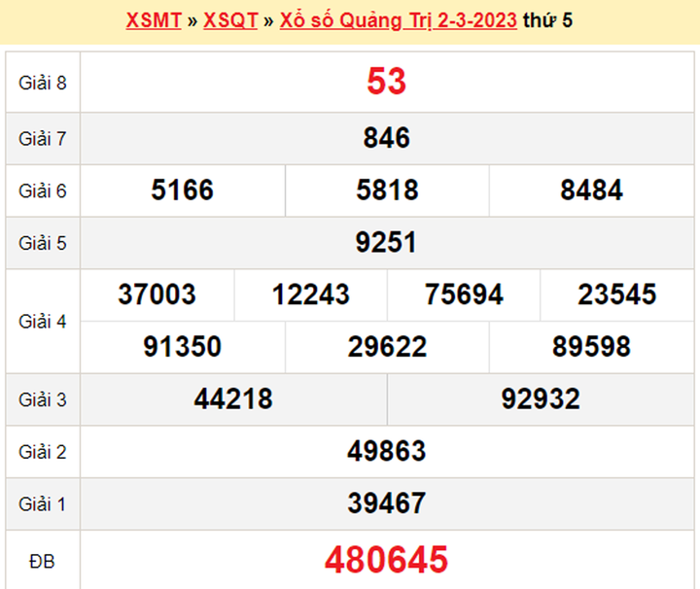Select the number 92932
700x589 pixels.
(541, 398)
